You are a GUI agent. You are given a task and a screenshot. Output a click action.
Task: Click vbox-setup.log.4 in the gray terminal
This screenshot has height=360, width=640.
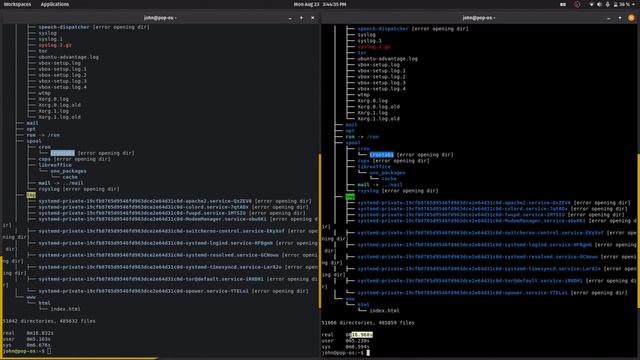[62, 87]
